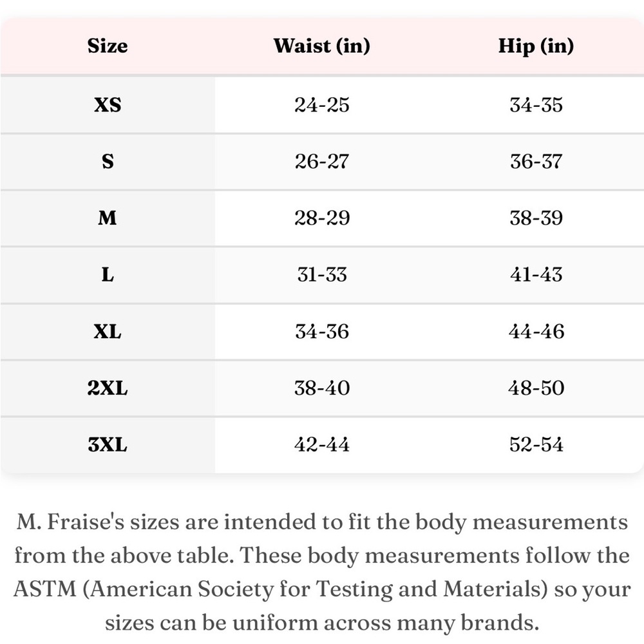Click the 52-54 hip measurement cell

pos(536,445)
